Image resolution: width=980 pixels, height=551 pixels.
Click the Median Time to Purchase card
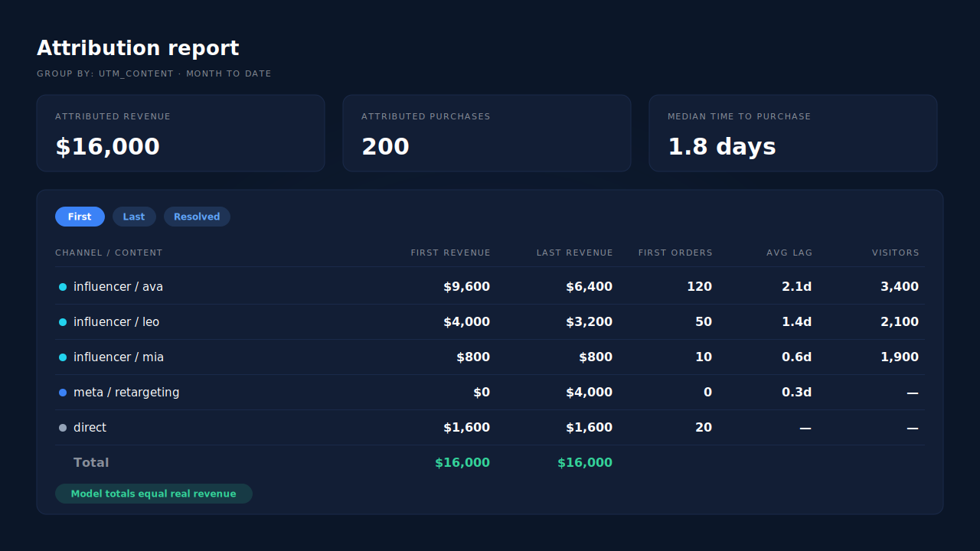point(793,133)
